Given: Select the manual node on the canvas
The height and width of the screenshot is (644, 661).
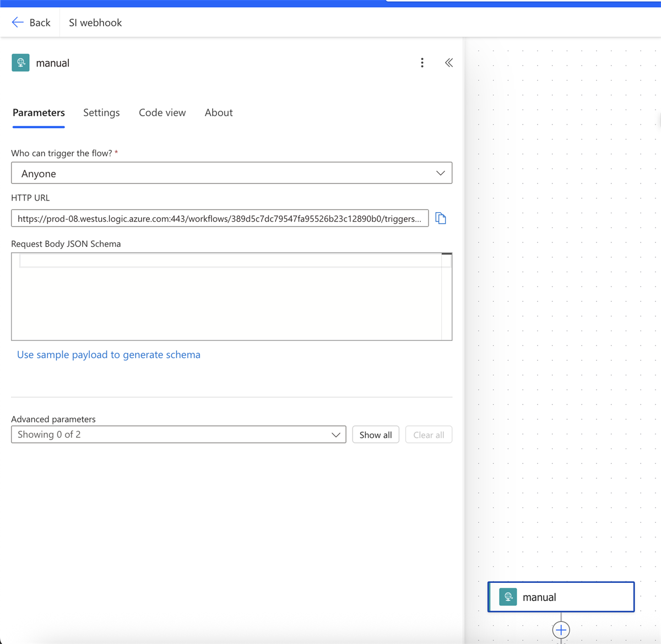Looking at the screenshot, I should click(x=561, y=597).
